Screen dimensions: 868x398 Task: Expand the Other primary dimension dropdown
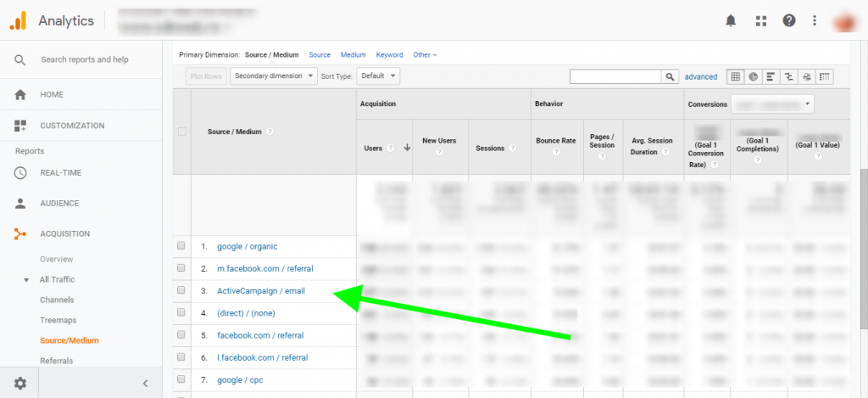point(425,55)
